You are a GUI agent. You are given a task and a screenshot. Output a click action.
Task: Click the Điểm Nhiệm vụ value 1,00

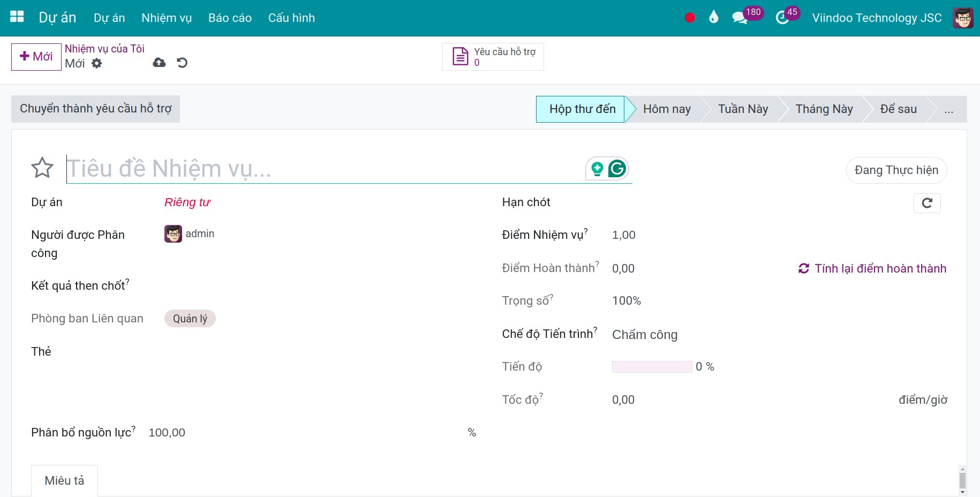click(x=624, y=235)
